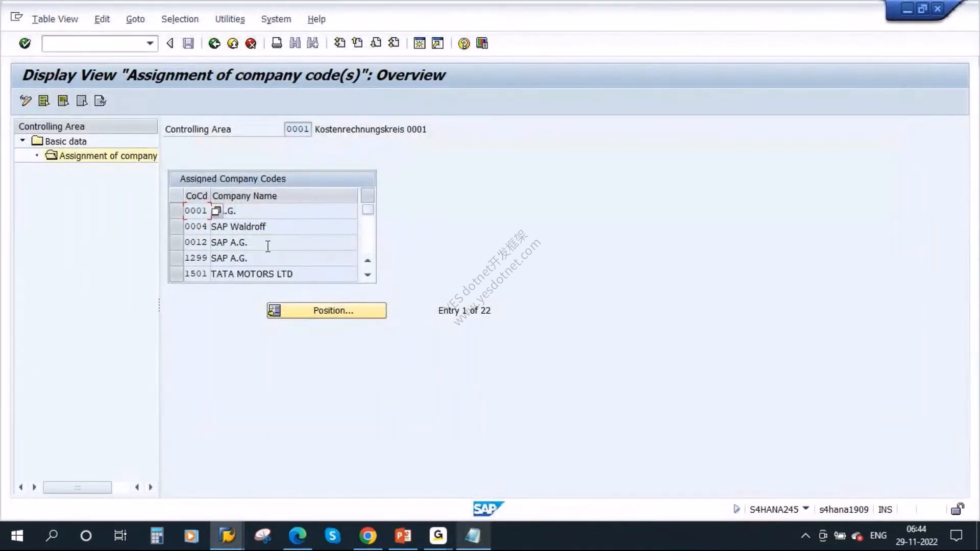Select row 1501 TATA MOTORS LTD selector

(x=176, y=274)
